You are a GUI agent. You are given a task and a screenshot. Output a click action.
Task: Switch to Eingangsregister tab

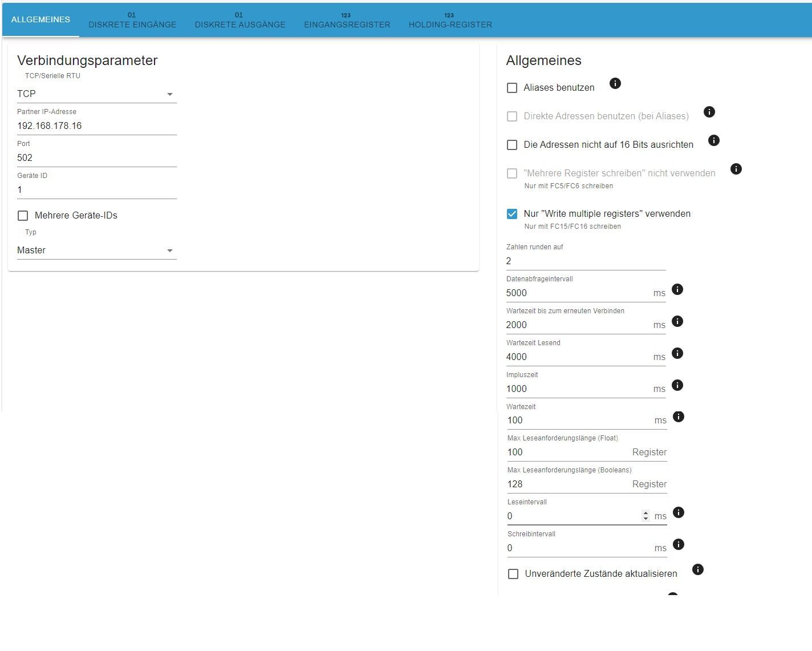click(x=347, y=20)
